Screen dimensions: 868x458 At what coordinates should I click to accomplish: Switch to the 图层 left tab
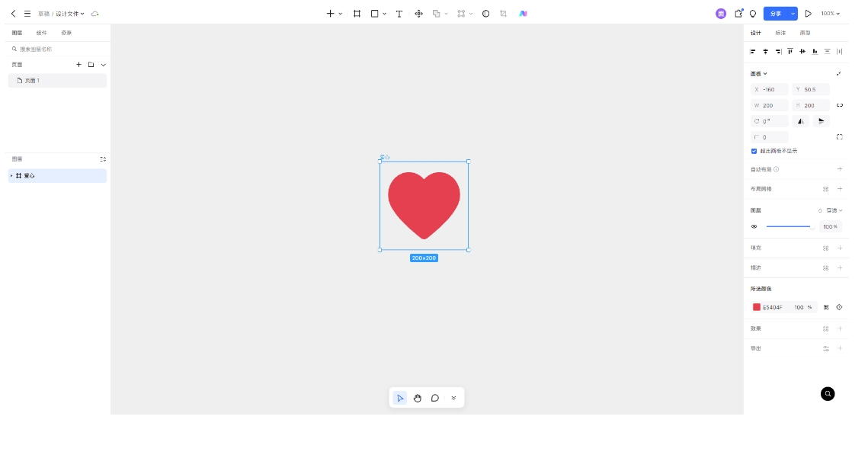pyautogui.click(x=17, y=33)
